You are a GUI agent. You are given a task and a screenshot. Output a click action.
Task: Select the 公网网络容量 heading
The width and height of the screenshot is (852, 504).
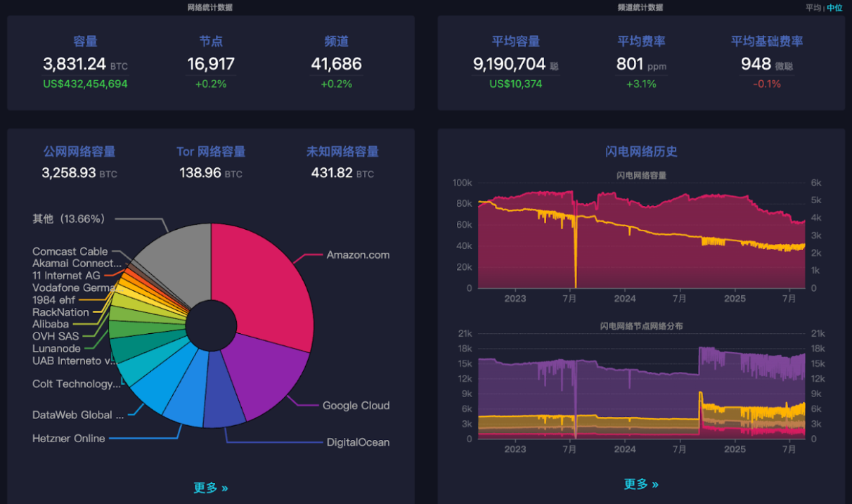[x=79, y=152]
